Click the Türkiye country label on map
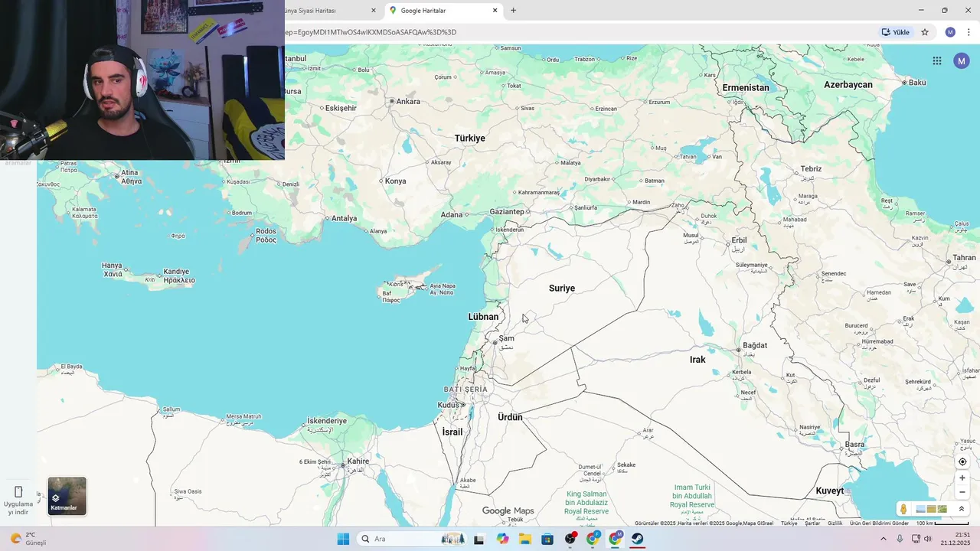This screenshot has width=980, height=551. [470, 139]
